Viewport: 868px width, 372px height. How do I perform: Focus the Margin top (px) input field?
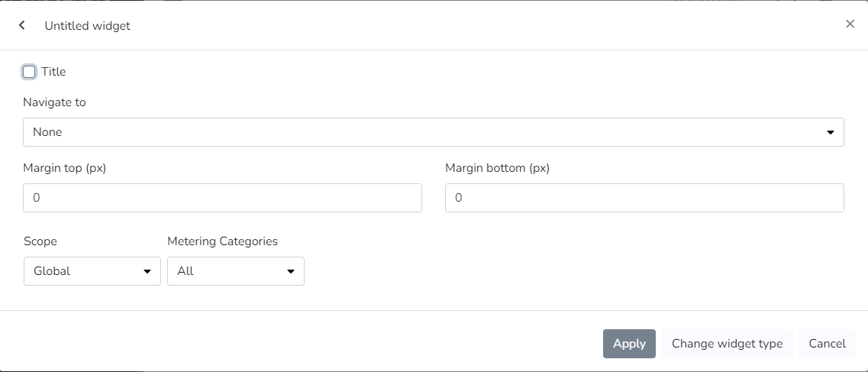tap(222, 198)
